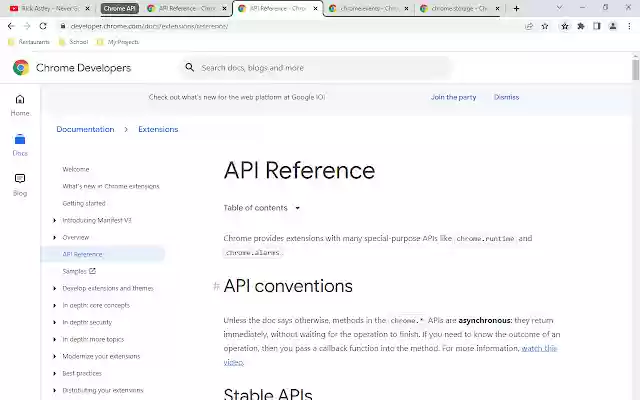Open the My Projects bookmark folder

tap(118, 42)
